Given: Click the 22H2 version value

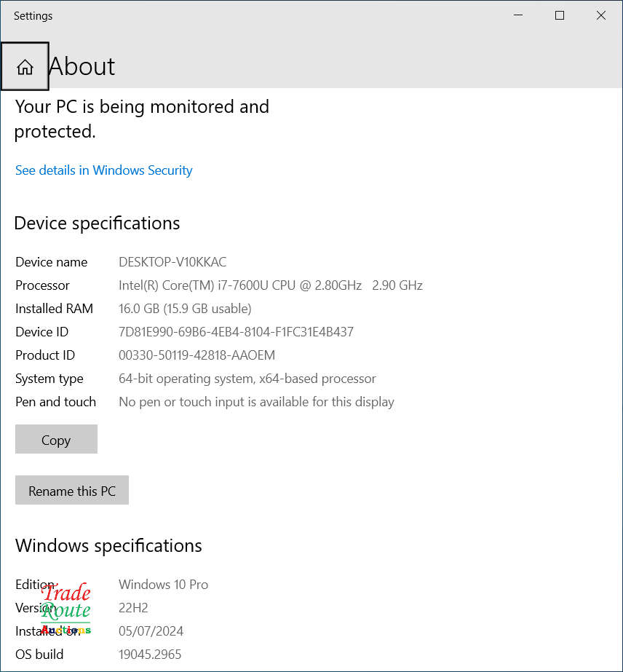Looking at the screenshot, I should [x=133, y=608].
